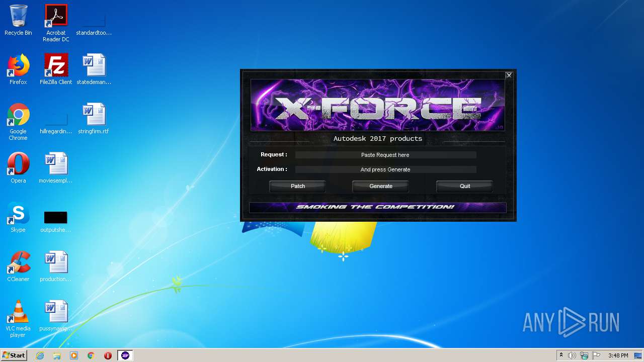Open VLC media player shortcut
The image size is (644, 362).
click(x=18, y=319)
